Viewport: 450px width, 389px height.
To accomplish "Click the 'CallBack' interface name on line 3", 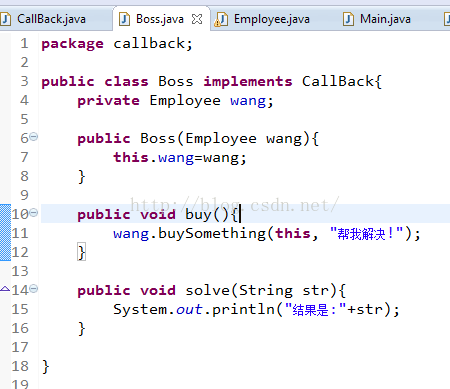I will (338, 81).
